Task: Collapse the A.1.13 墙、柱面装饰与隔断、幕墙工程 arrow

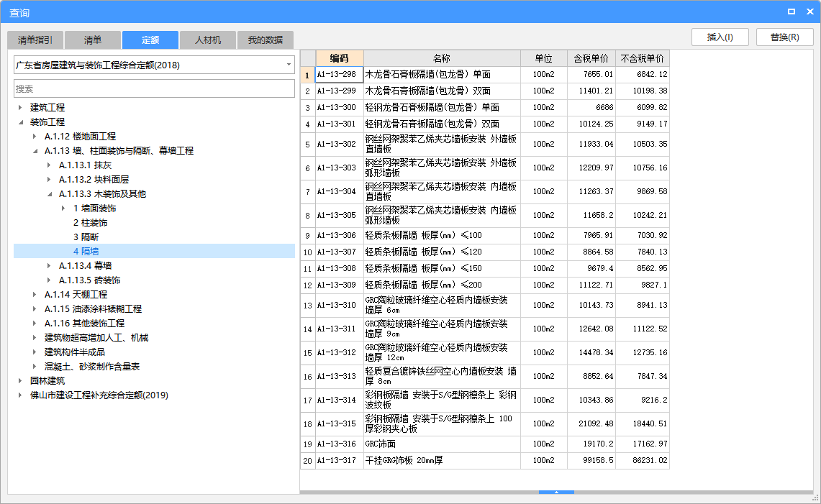Action: coord(35,151)
